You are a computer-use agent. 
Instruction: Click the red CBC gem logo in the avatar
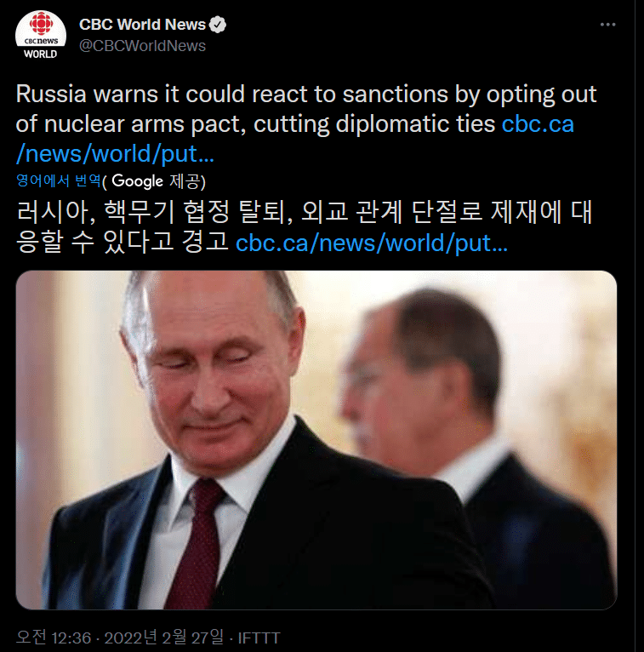point(41,24)
